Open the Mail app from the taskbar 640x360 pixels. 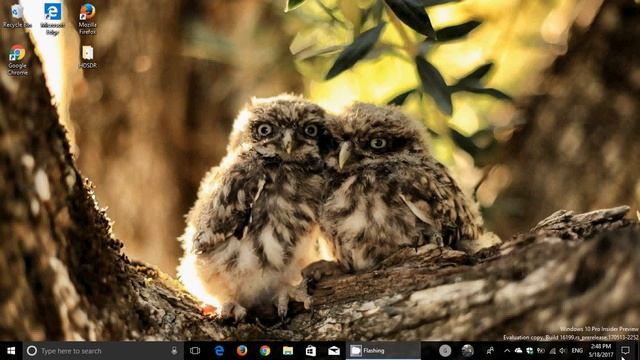[333, 351]
